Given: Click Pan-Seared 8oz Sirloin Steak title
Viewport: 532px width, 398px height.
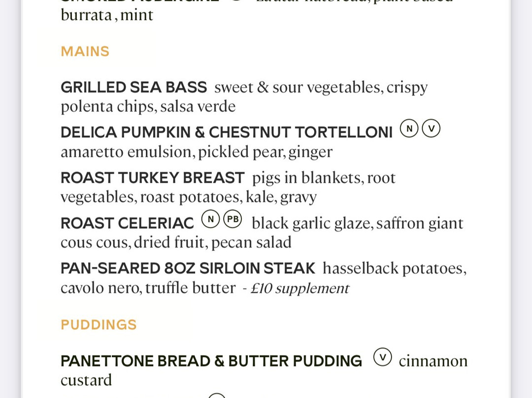Looking at the screenshot, I should [x=188, y=268].
